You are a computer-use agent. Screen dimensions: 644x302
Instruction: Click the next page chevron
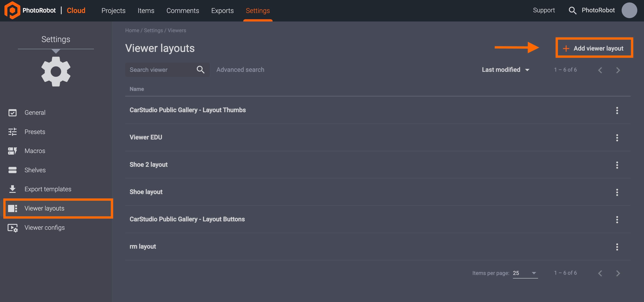pos(618,70)
